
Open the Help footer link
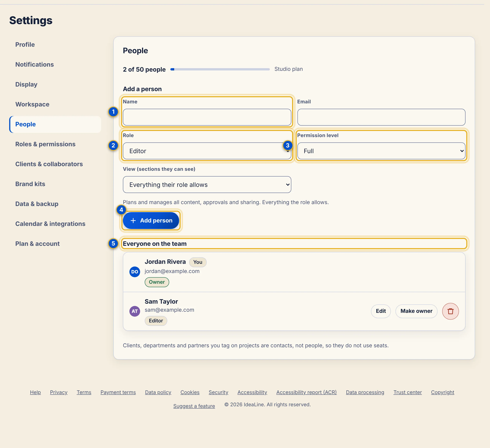(x=35, y=392)
